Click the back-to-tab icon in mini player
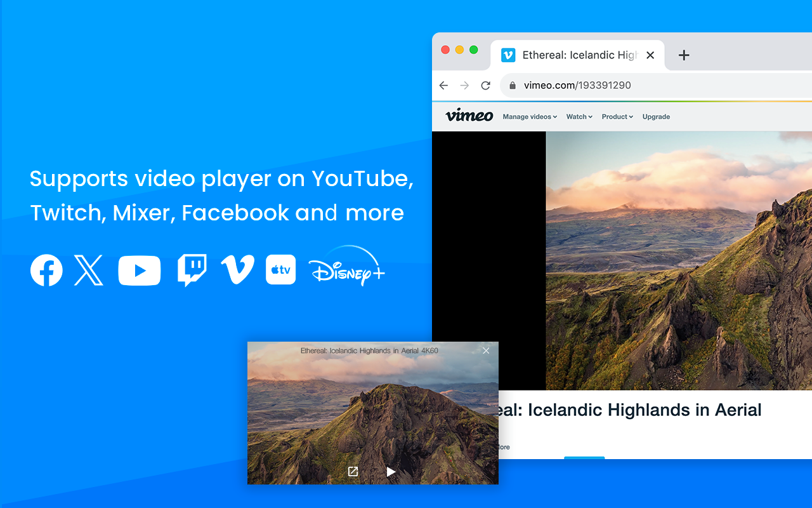 point(353,471)
